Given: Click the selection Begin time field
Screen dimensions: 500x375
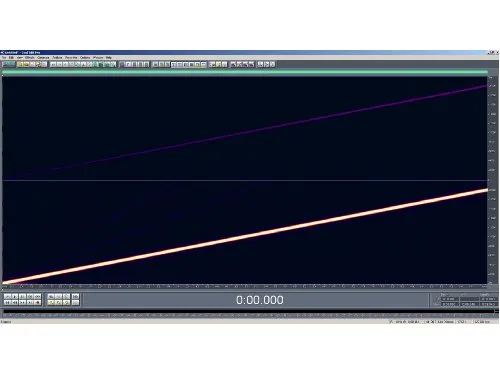Looking at the screenshot, I should (449, 299).
